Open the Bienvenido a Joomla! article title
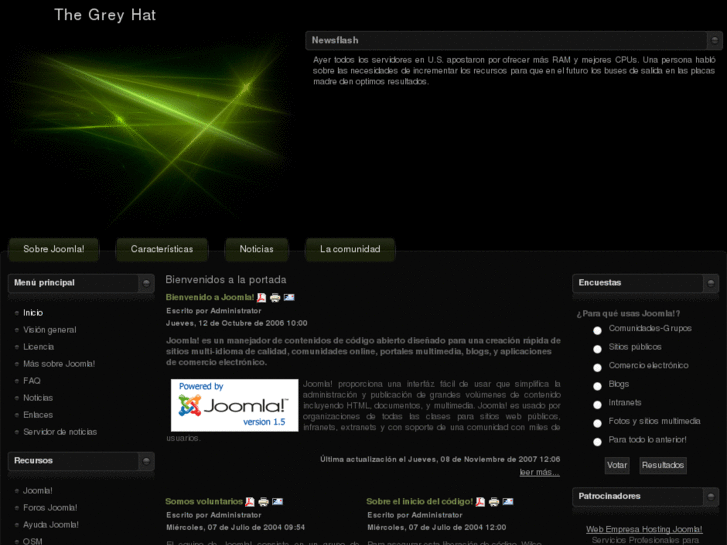Image resolution: width=727 pixels, height=545 pixels. coord(210,297)
